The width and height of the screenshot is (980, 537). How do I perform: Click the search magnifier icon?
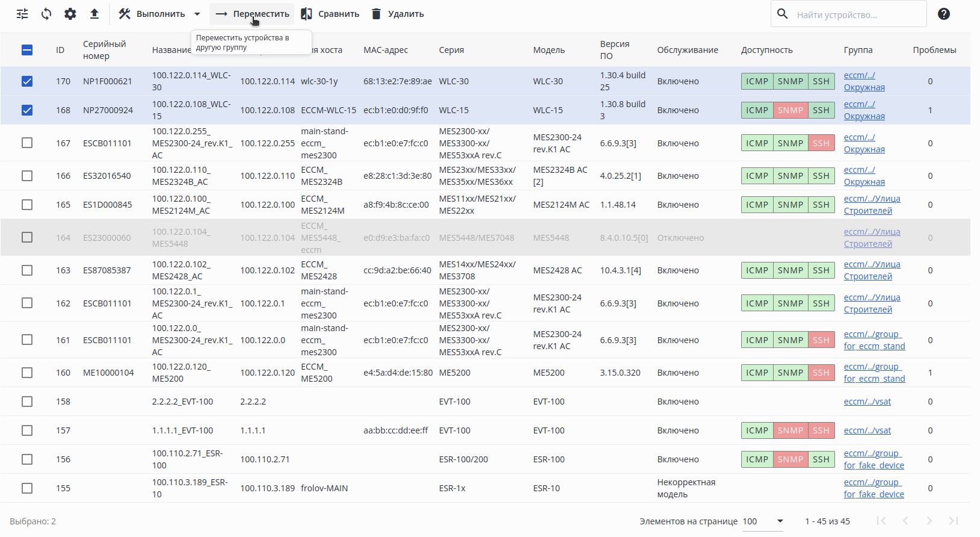pos(782,14)
